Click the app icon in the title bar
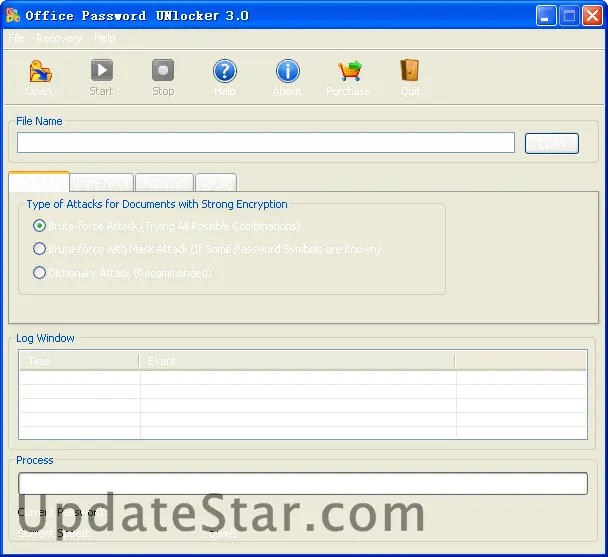The width and height of the screenshot is (608, 557). 12,15
